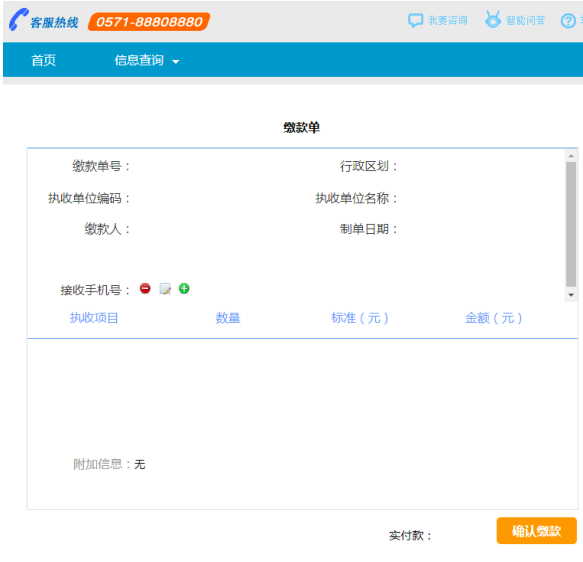The height and width of the screenshot is (562, 583).
Task: Click the scrollbar down arrow
Action: [x=571, y=295]
